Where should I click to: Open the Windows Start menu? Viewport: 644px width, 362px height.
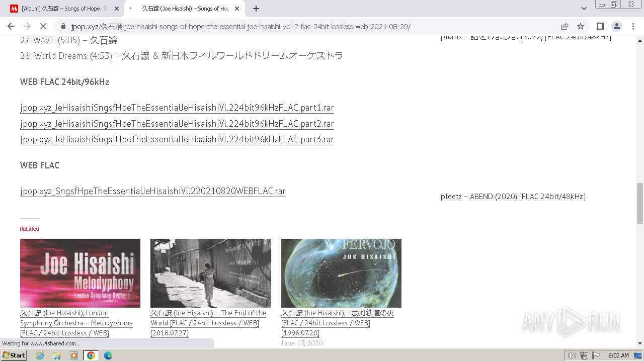pyautogui.click(x=14, y=355)
